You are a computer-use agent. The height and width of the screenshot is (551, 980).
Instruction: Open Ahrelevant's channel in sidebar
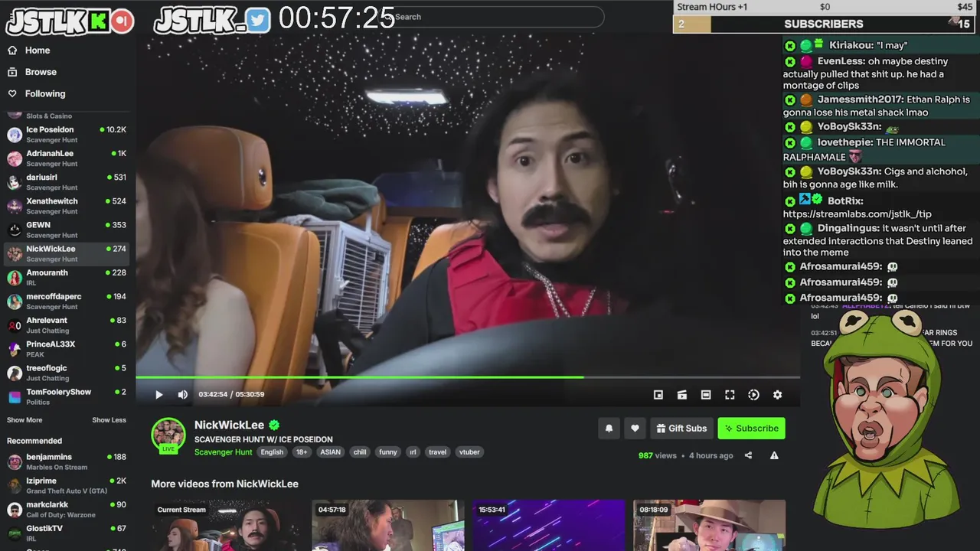pyautogui.click(x=67, y=324)
